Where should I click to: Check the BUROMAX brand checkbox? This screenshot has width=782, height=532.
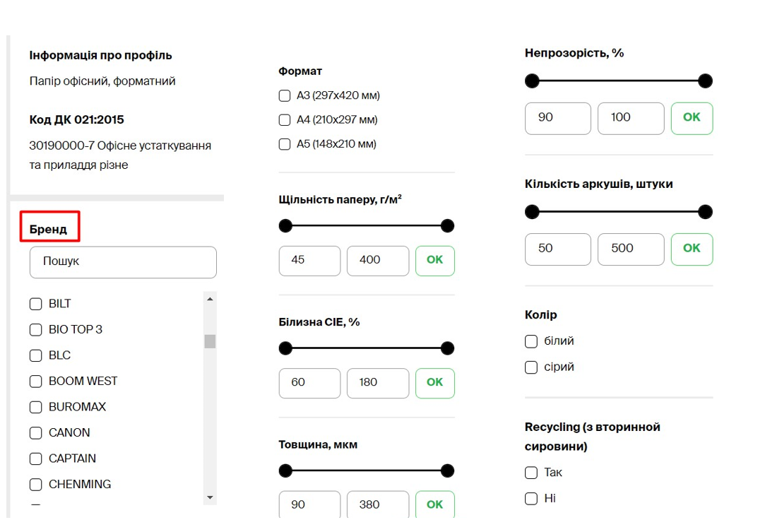pyautogui.click(x=36, y=407)
